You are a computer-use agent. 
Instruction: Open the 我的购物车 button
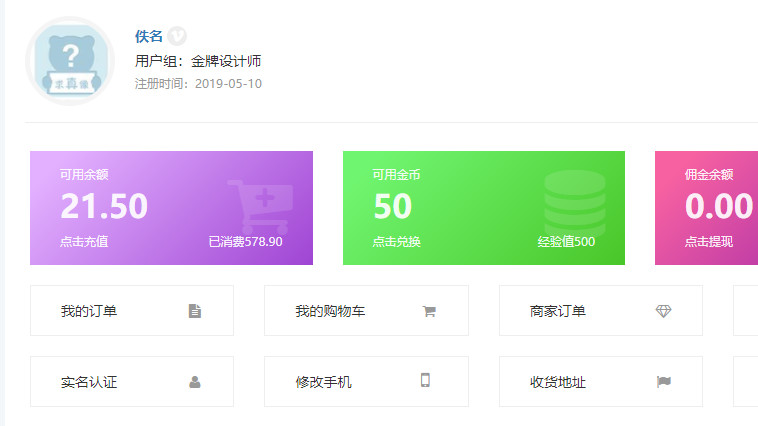click(366, 310)
